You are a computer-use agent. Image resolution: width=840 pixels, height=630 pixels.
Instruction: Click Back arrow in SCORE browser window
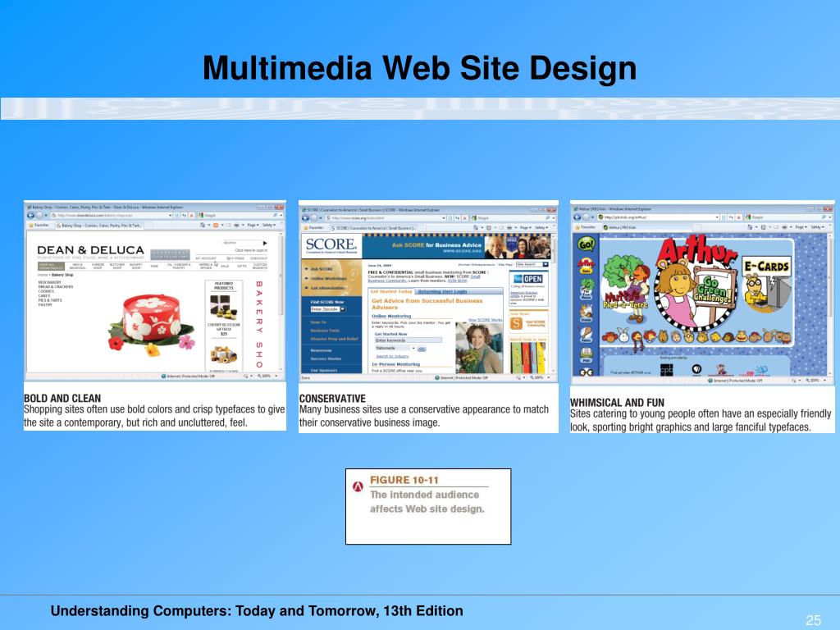click(x=305, y=218)
